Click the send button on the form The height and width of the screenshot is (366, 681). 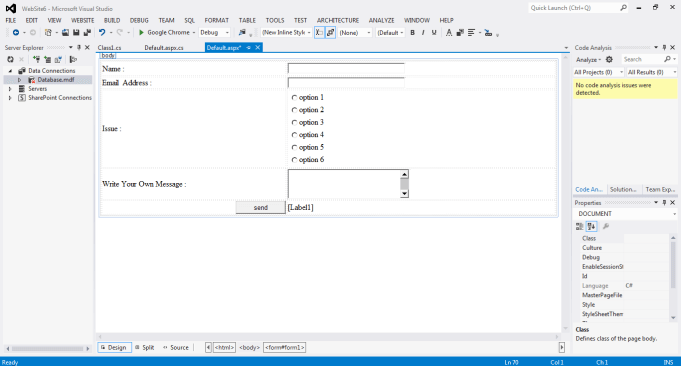tap(261, 208)
